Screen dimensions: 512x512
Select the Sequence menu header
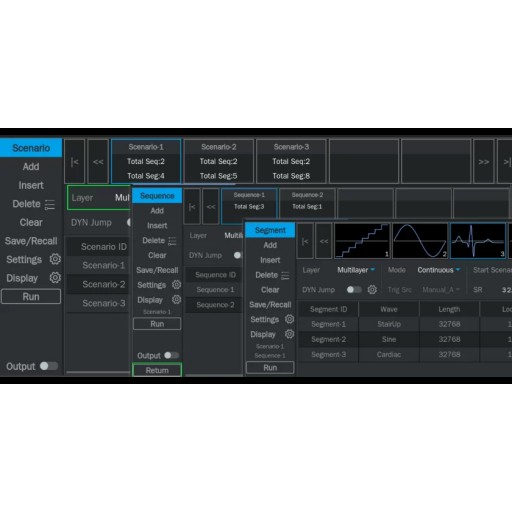tap(157, 196)
